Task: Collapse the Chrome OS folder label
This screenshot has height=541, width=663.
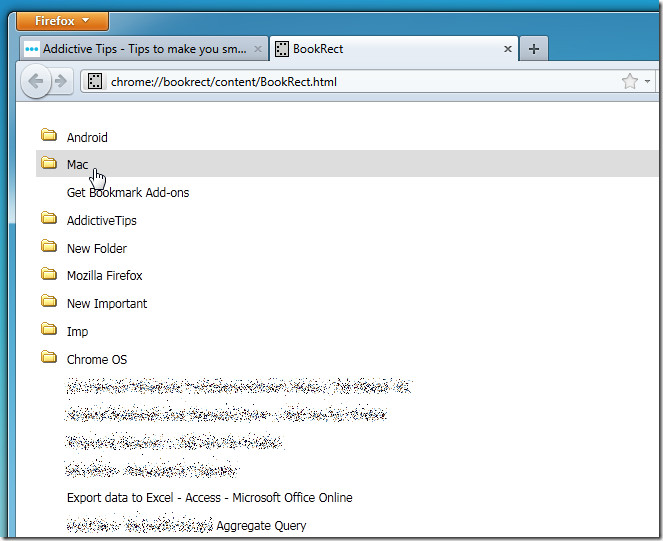Action: pyautogui.click(x=97, y=360)
